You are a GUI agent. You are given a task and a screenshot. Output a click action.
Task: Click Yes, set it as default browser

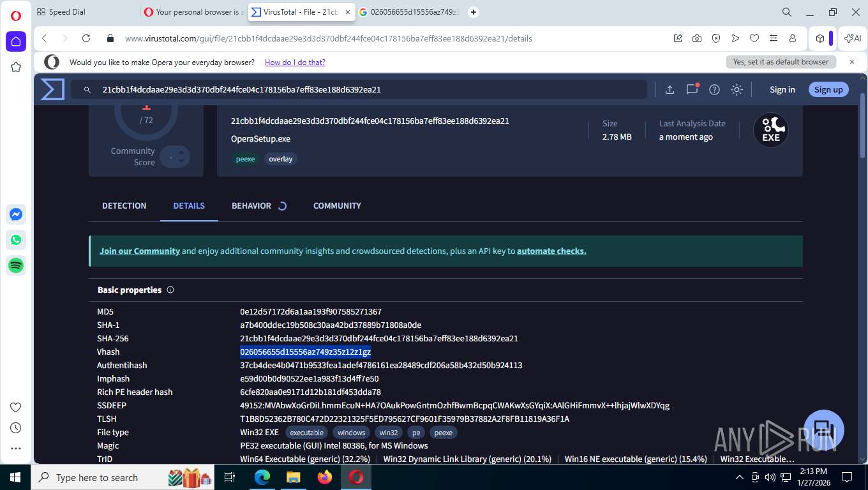tap(781, 62)
